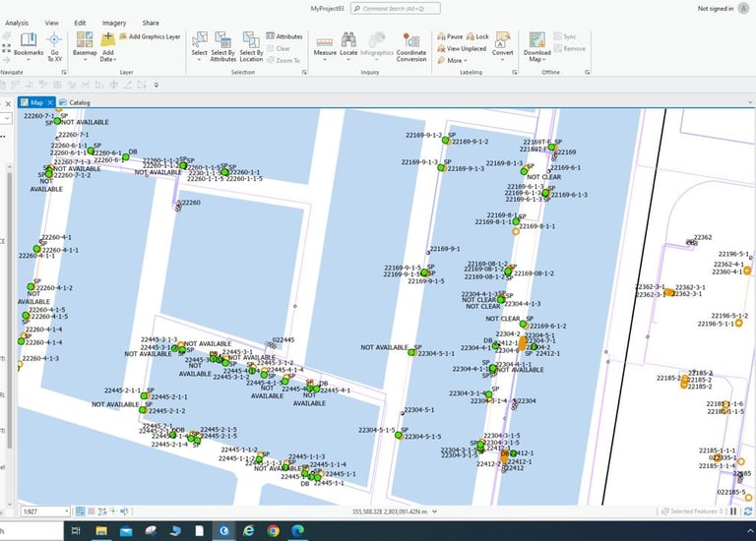Open the Share ribbon tab
The image size is (756, 541).
[x=151, y=23]
